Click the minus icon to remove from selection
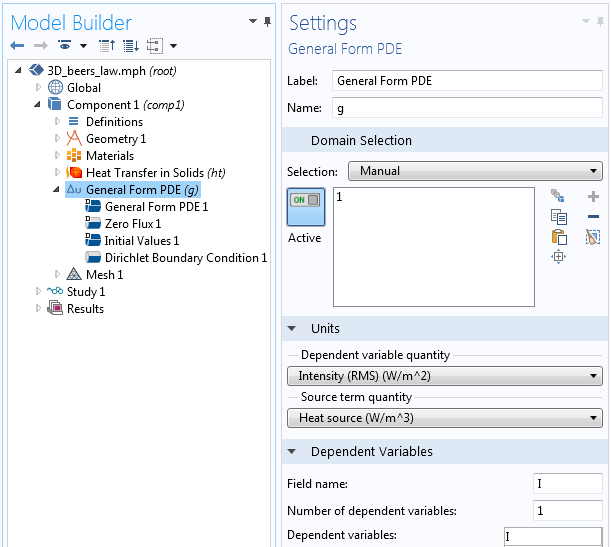 click(593, 217)
